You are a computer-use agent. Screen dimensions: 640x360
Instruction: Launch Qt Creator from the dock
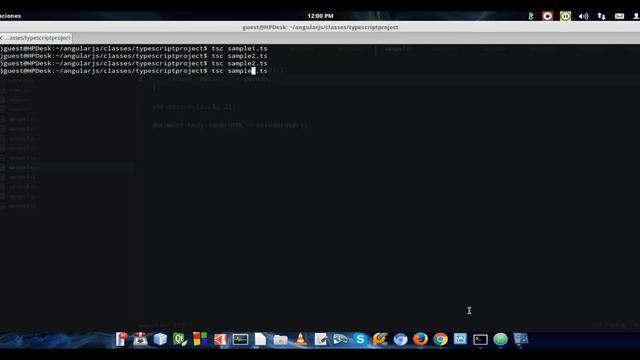tap(180, 339)
